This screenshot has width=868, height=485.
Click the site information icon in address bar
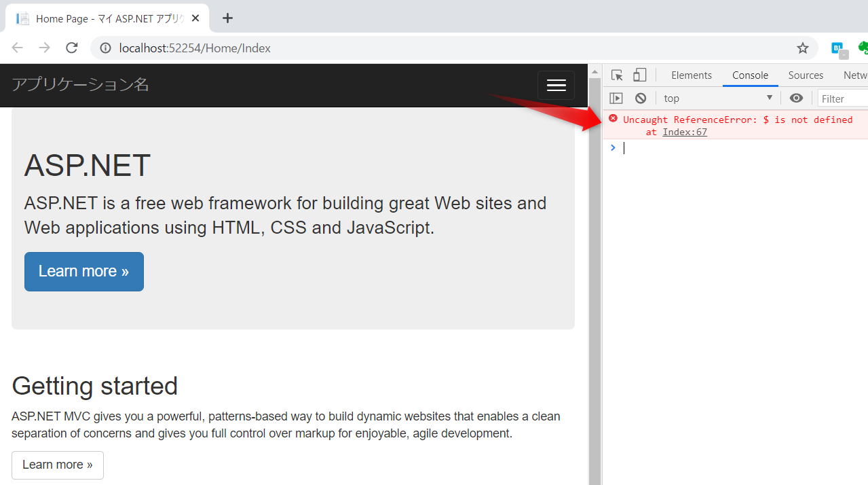(x=106, y=48)
